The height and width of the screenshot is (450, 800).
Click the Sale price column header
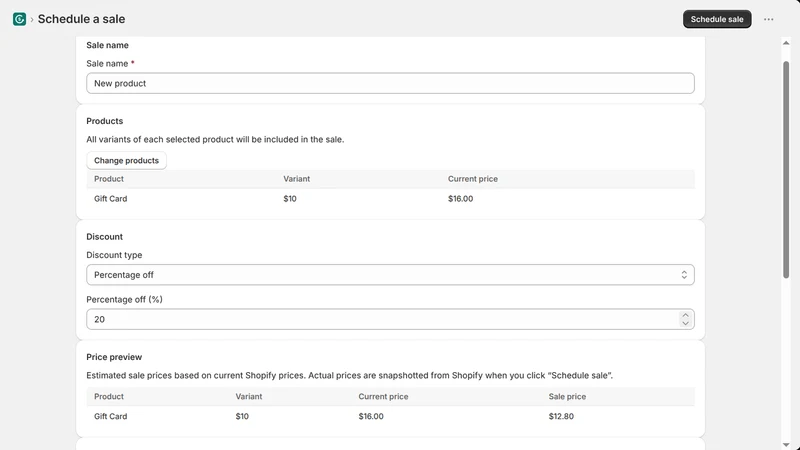(567, 396)
